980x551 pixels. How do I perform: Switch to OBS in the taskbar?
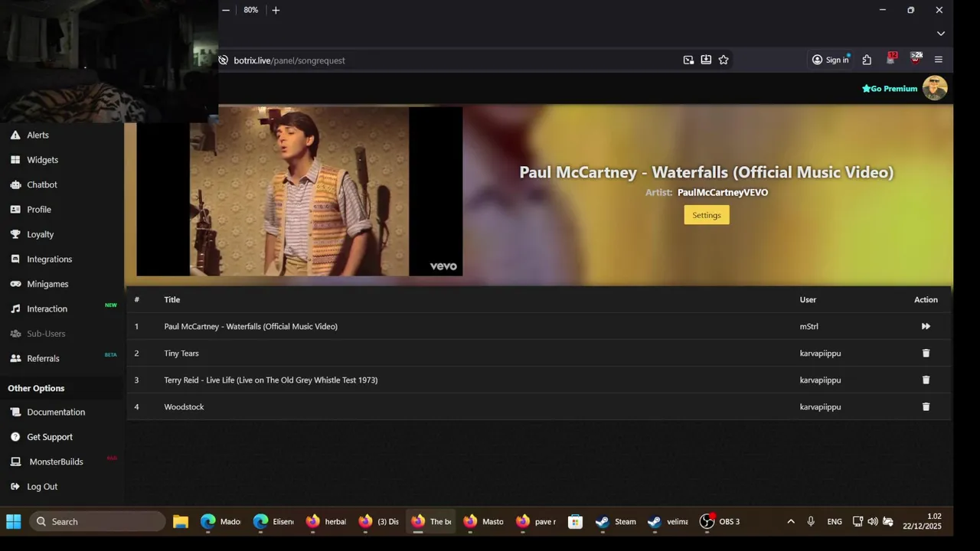click(721, 522)
